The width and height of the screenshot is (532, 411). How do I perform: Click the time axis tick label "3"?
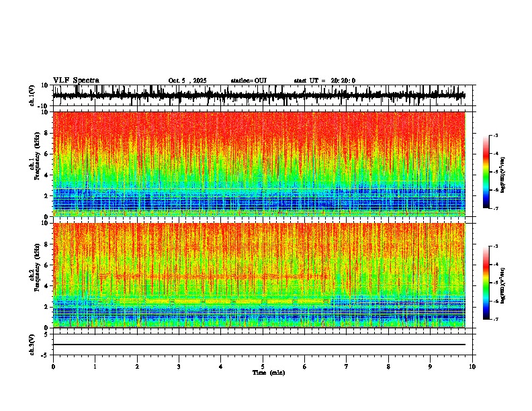click(x=179, y=367)
